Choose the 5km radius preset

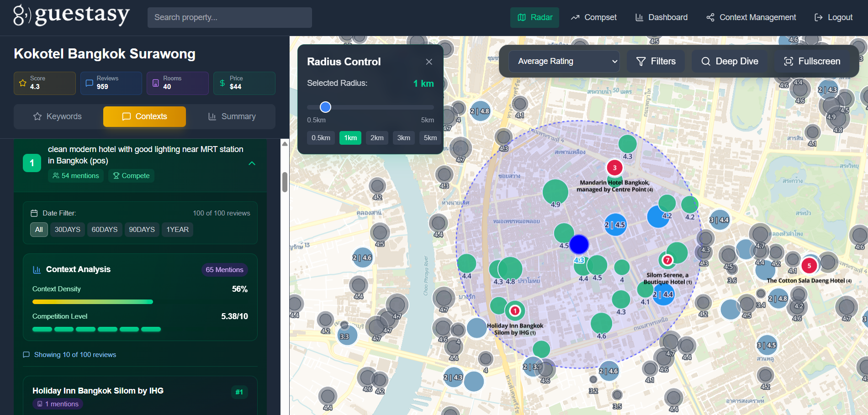(x=430, y=138)
